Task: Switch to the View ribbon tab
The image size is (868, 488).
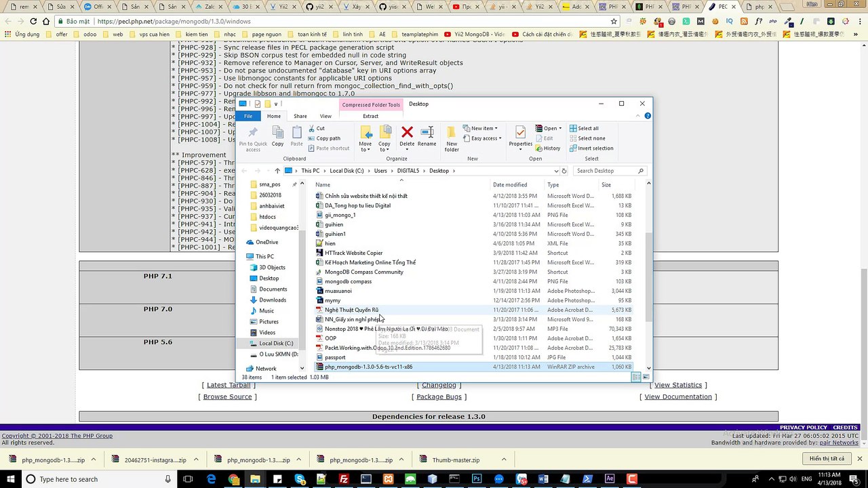Action: click(x=325, y=116)
